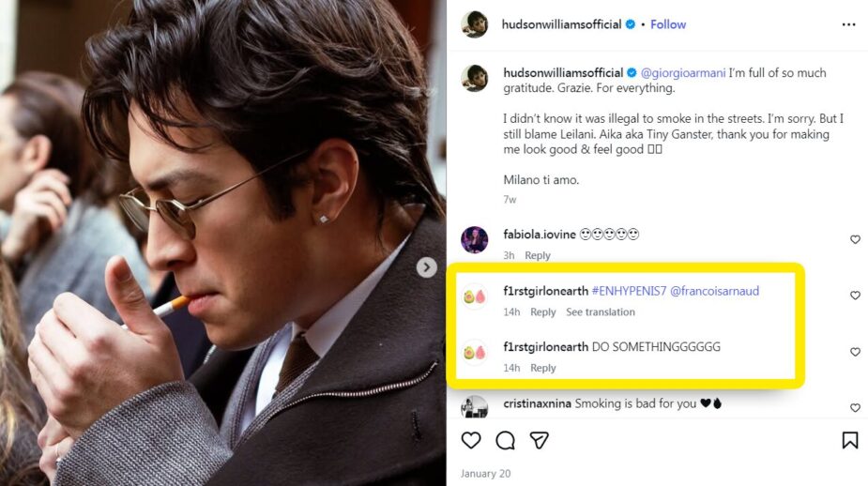Image resolution: width=868 pixels, height=486 pixels.
Task: Like the DO SOMETHINGGGGGG comment
Action: (855, 352)
